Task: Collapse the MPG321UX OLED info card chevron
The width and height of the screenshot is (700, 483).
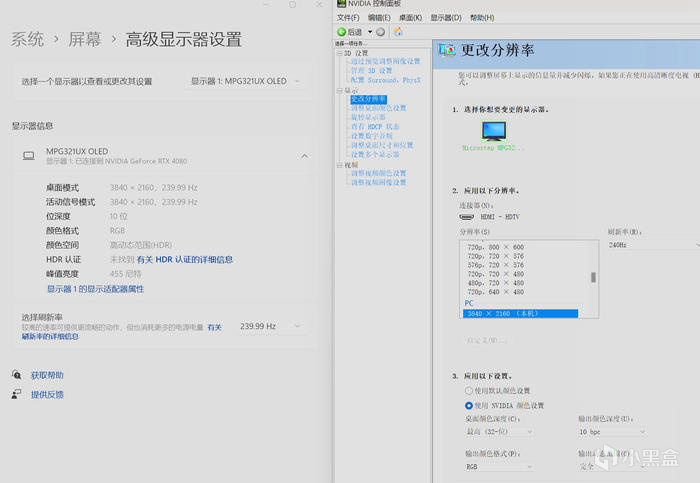Action: pyautogui.click(x=304, y=156)
